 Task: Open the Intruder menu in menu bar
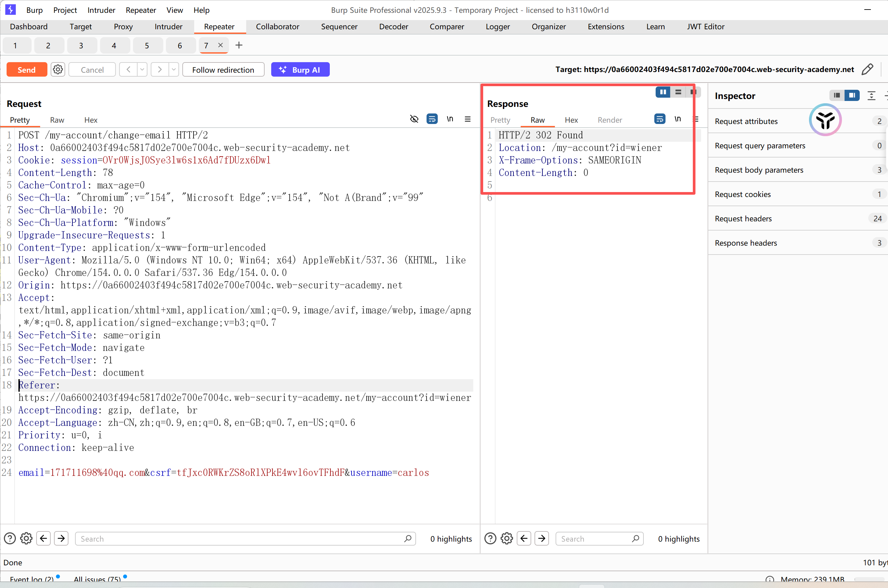coord(101,10)
